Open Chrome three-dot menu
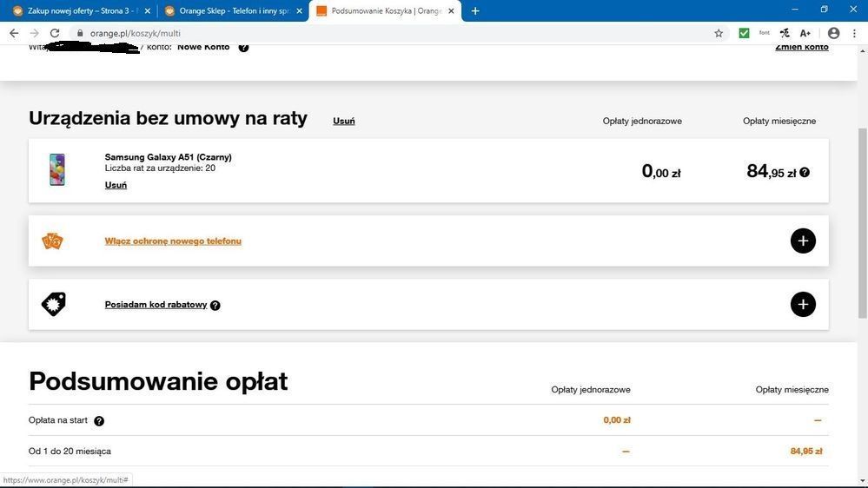 click(x=855, y=33)
